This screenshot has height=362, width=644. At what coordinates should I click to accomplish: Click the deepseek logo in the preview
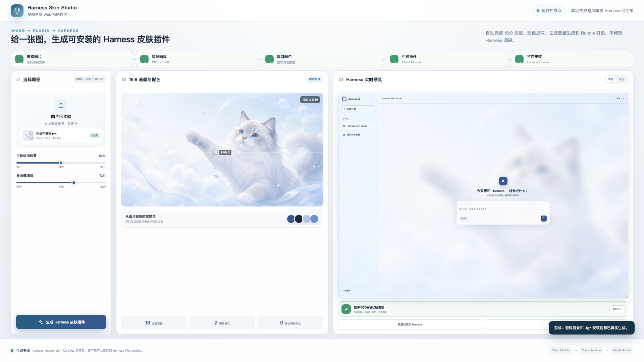344,99
